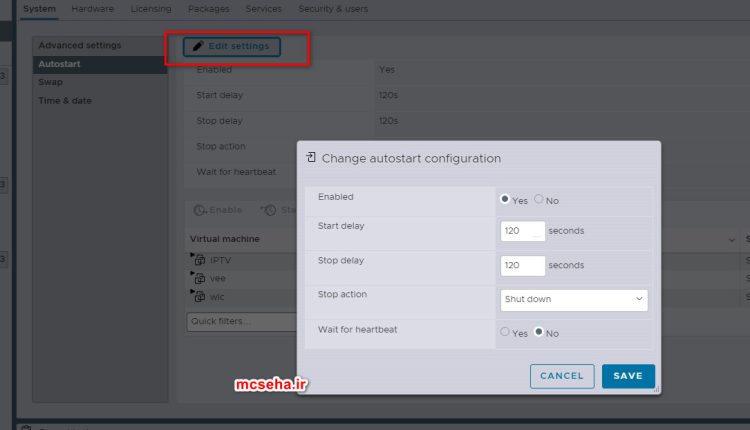Viewport: 750px width, 430px height.
Task: Click the wlc virtual machine icon
Action: click(199, 298)
